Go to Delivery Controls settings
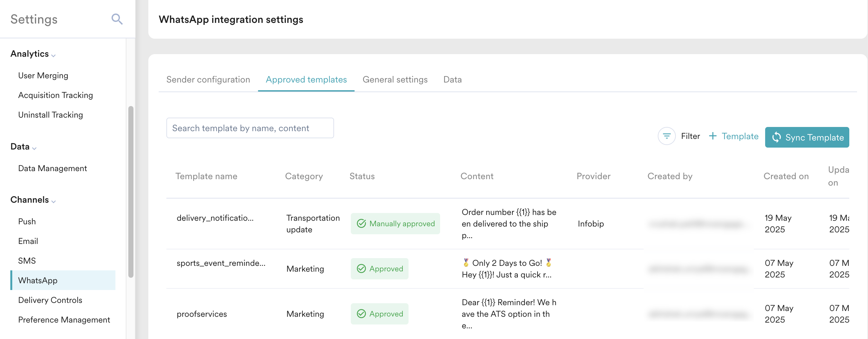This screenshot has height=339, width=868. coord(50,300)
